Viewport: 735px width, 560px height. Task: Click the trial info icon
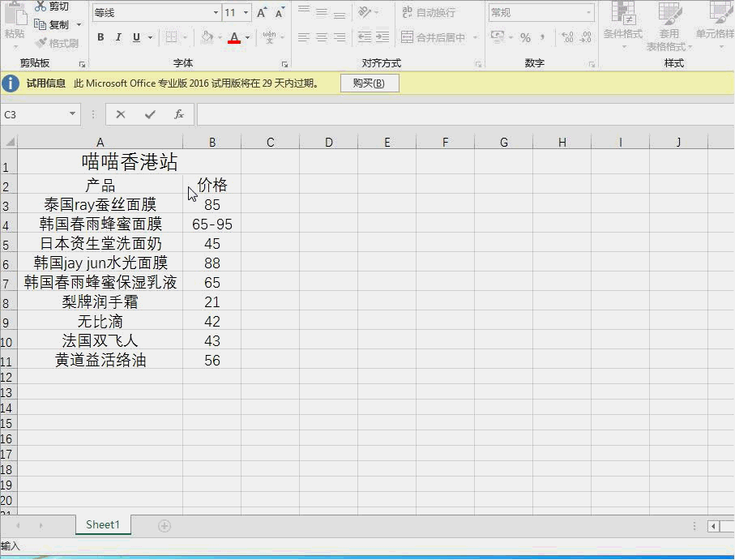pyautogui.click(x=11, y=83)
